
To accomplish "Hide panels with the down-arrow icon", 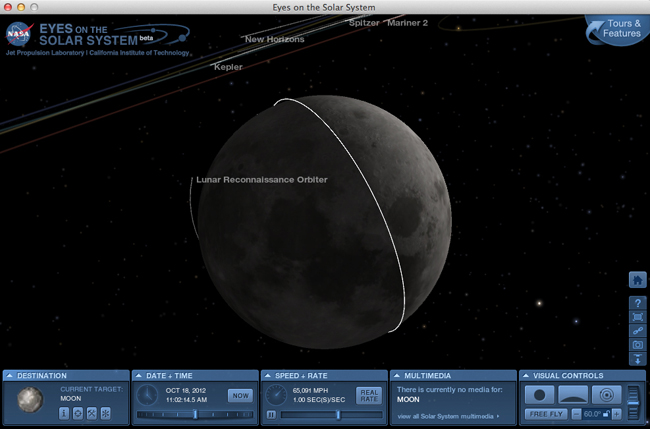I will coord(638,359).
